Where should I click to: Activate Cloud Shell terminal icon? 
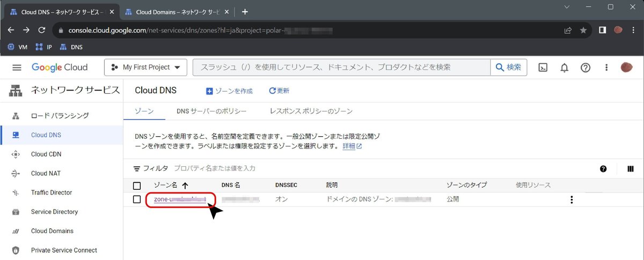[543, 68]
